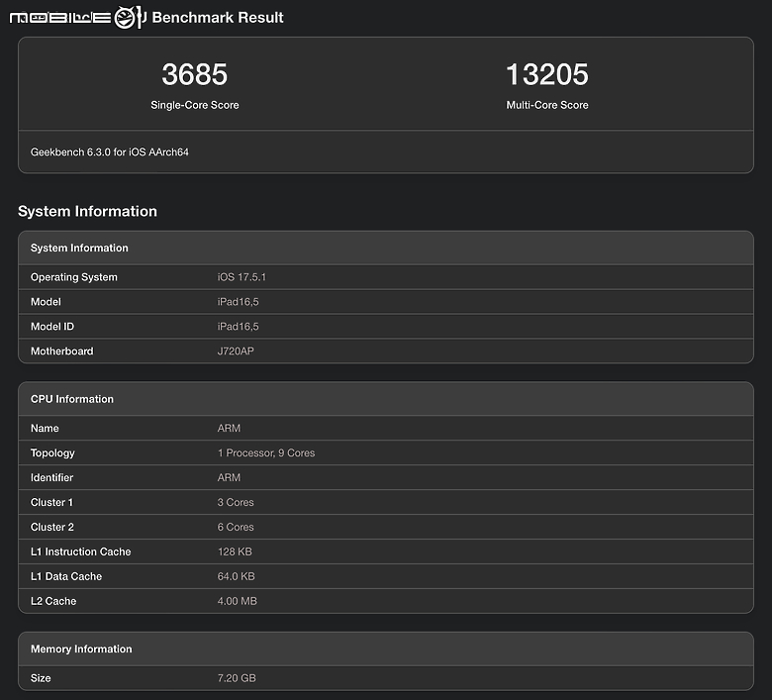This screenshot has width=772, height=700.
Task: Click the 'Identifier' row label
Action: (x=51, y=478)
